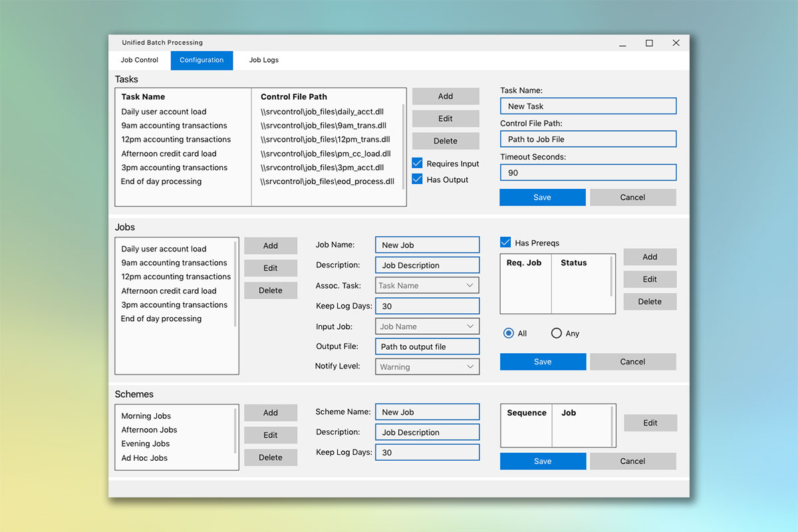
Task: Uncheck the Has Output checkbox
Action: pyautogui.click(x=417, y=179)
